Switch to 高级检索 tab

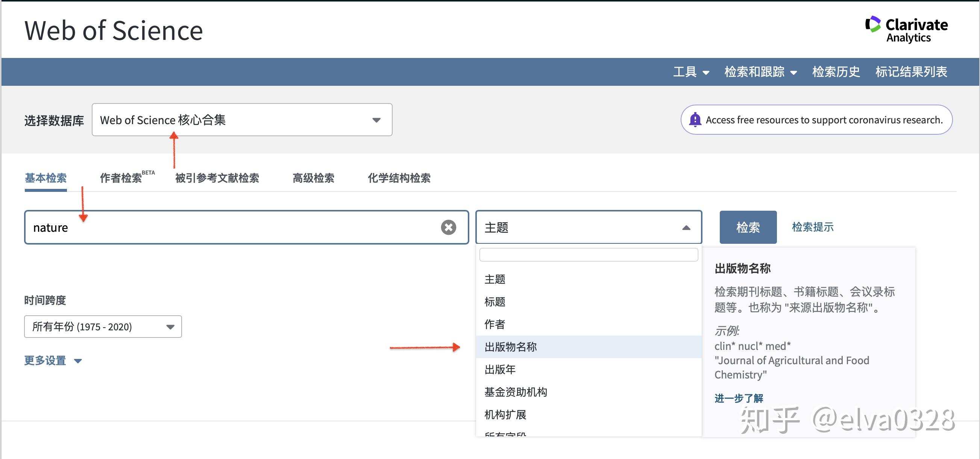(314, 178)
